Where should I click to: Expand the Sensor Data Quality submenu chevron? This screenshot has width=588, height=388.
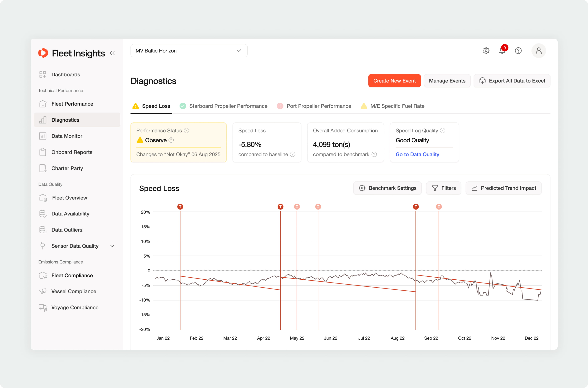tap(112, 246)
